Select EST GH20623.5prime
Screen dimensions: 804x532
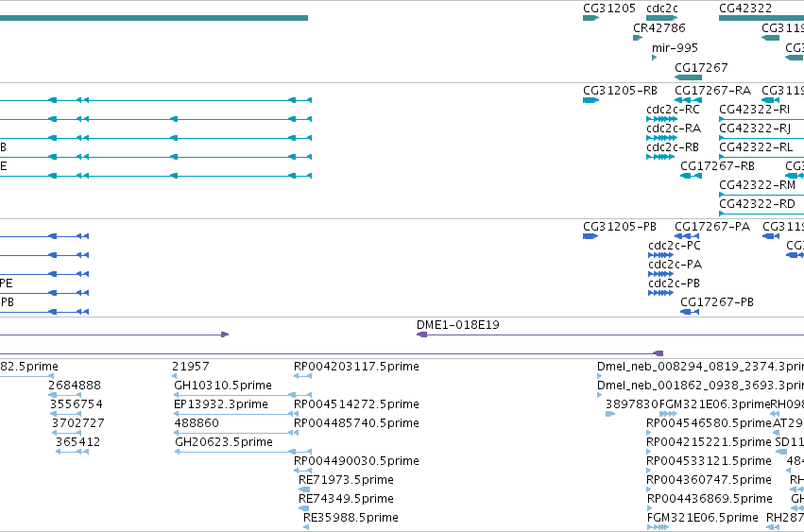click(224, 441)
